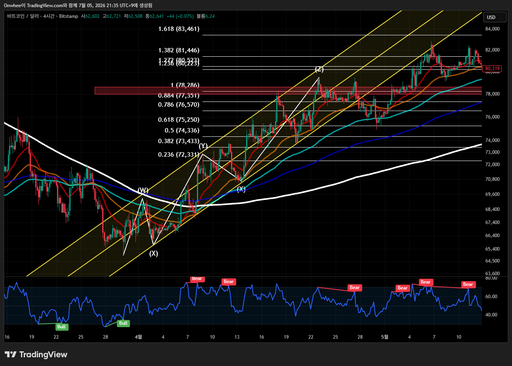This screenshot has height=366, width=512.
Task: Click the red horizontal resistance zone rectangle
Action: [x=288, y=91]
